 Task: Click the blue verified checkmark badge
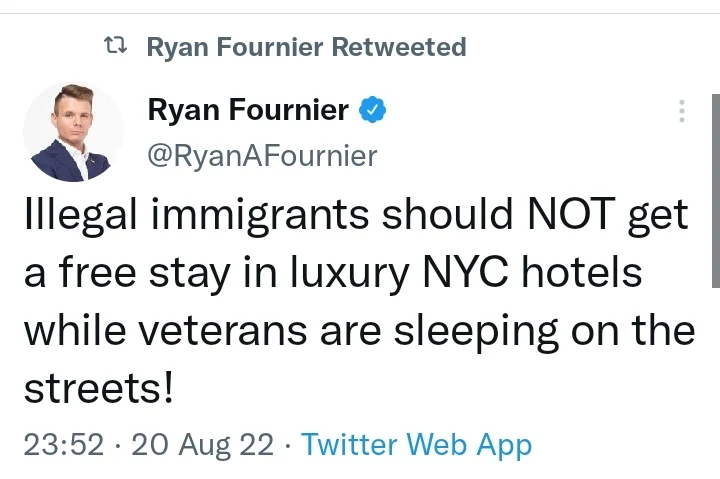pos(373,110)
